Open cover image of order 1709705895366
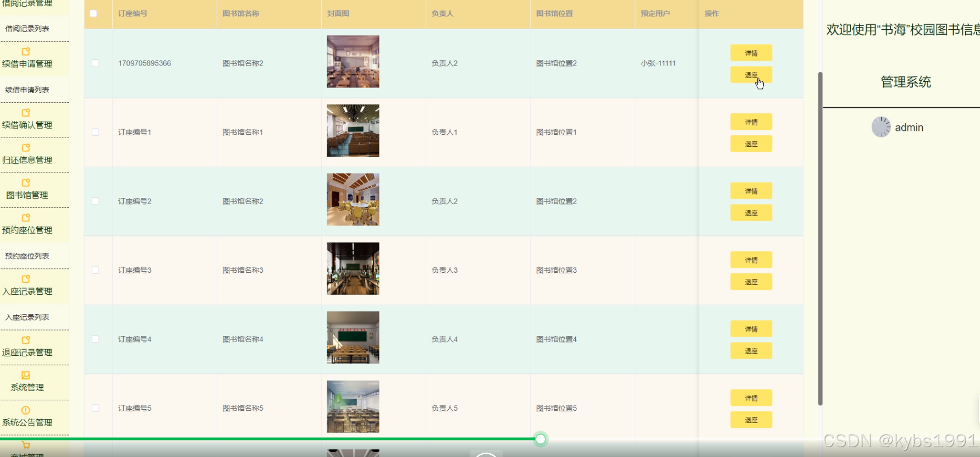 point(353,62)
